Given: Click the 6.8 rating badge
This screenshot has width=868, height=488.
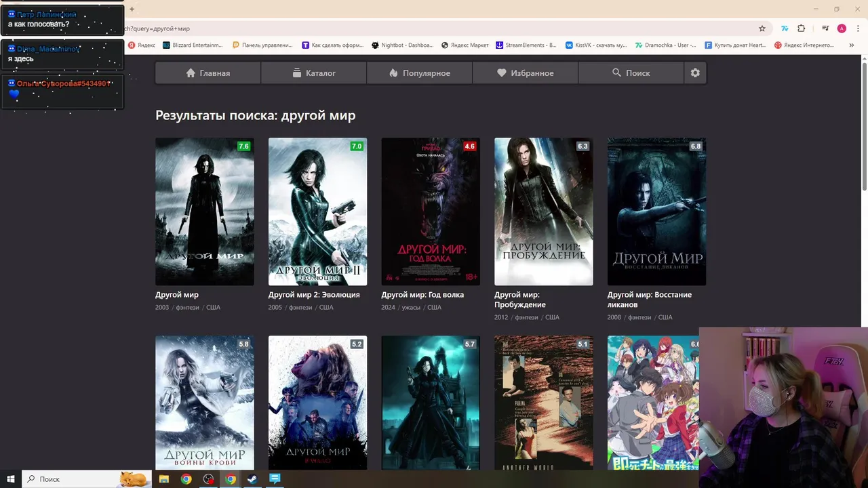Looking at the screenshot, I should point(696,146).
